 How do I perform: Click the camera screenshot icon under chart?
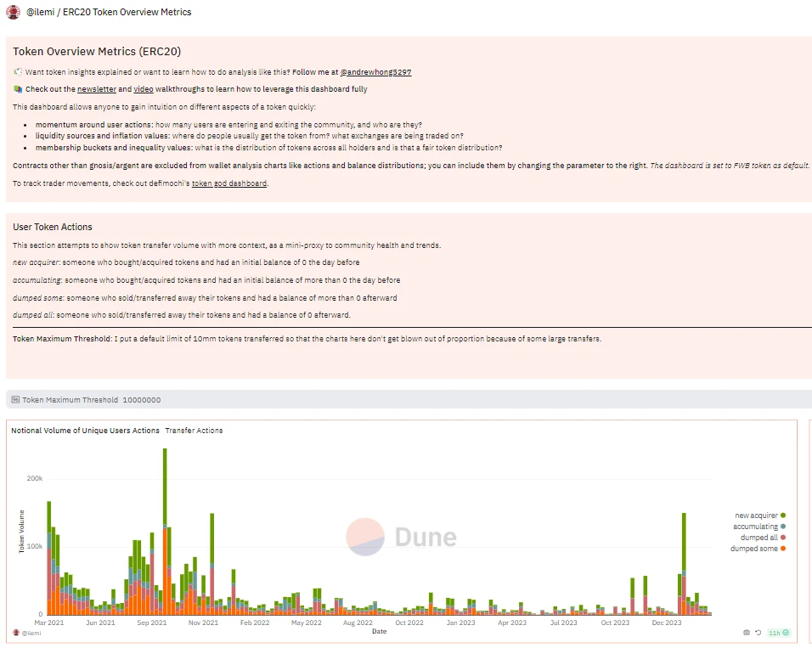coord(747,633)
